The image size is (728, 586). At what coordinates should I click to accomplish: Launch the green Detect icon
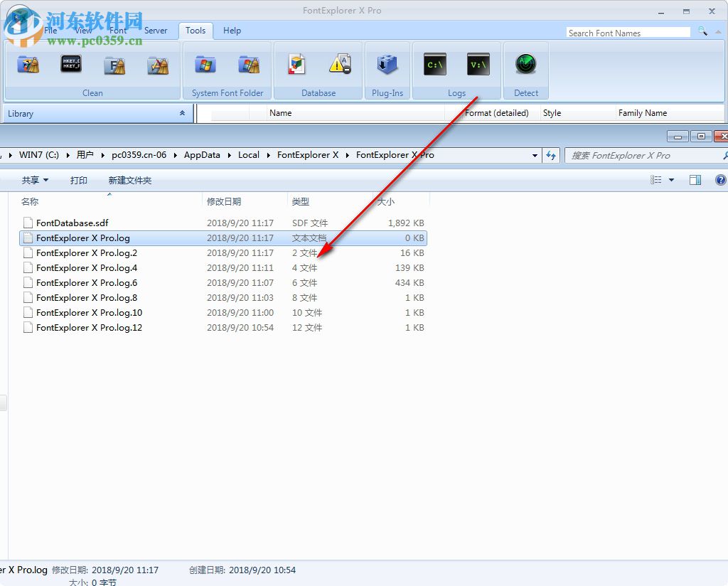point(525,64)
